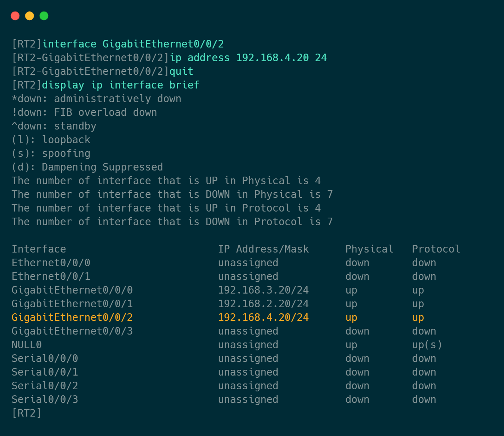Click the 192.168.3.20/24 IP address
This screenshot has width=504, height=436.
(x=263, y=290)
